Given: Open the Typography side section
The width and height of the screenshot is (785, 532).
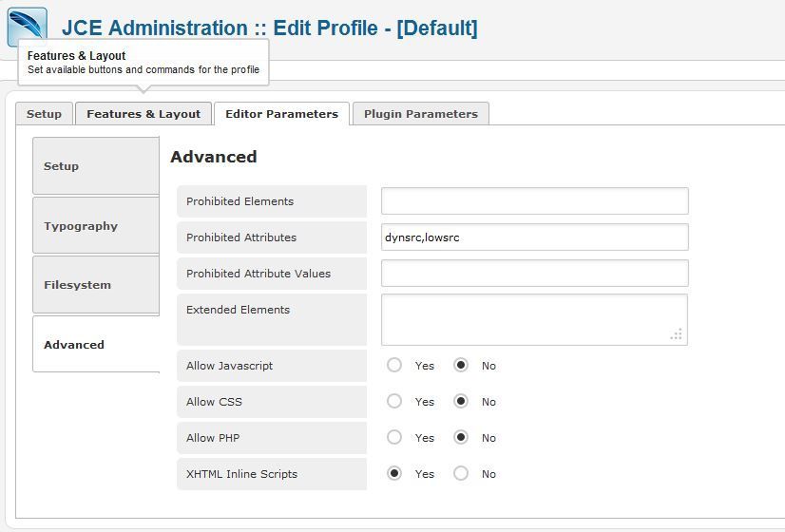Looking at the screenshot, I should tap(96, 225).
